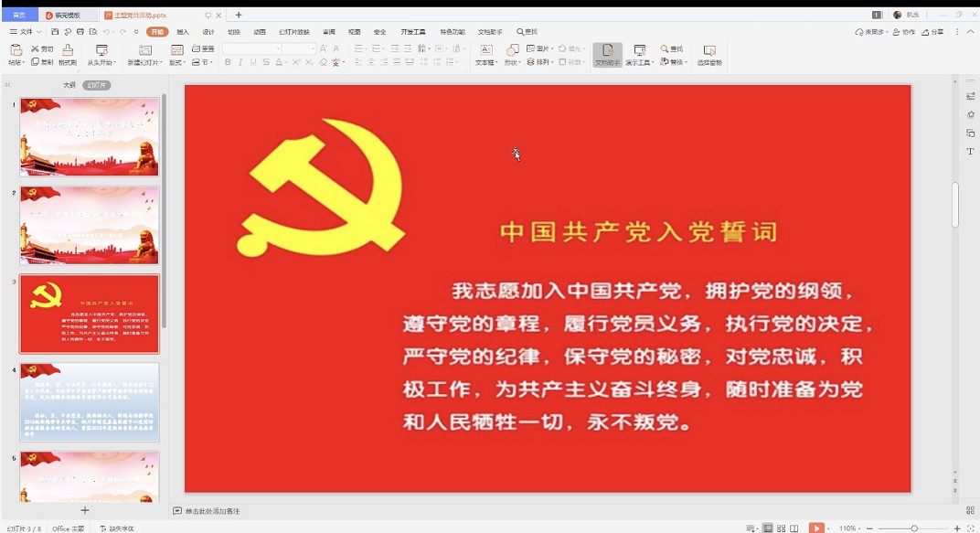980x533 pixels.
Task: Click the Undo arrow
Action: tap(107, 31)
